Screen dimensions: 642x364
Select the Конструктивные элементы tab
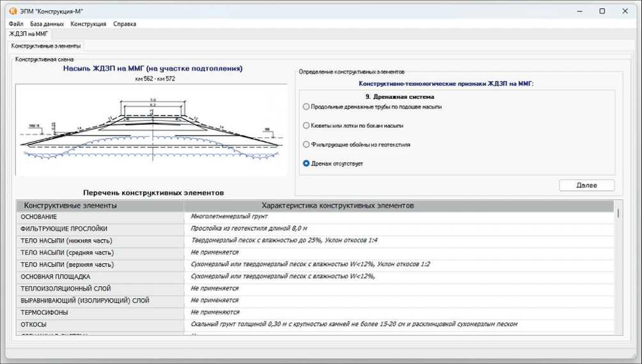tap(46, 46)
